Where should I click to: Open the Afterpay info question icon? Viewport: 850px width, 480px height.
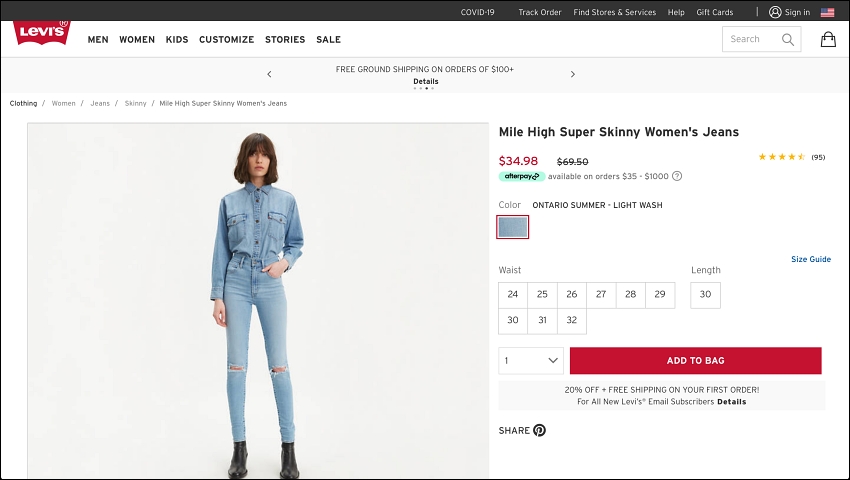point(677,176)
